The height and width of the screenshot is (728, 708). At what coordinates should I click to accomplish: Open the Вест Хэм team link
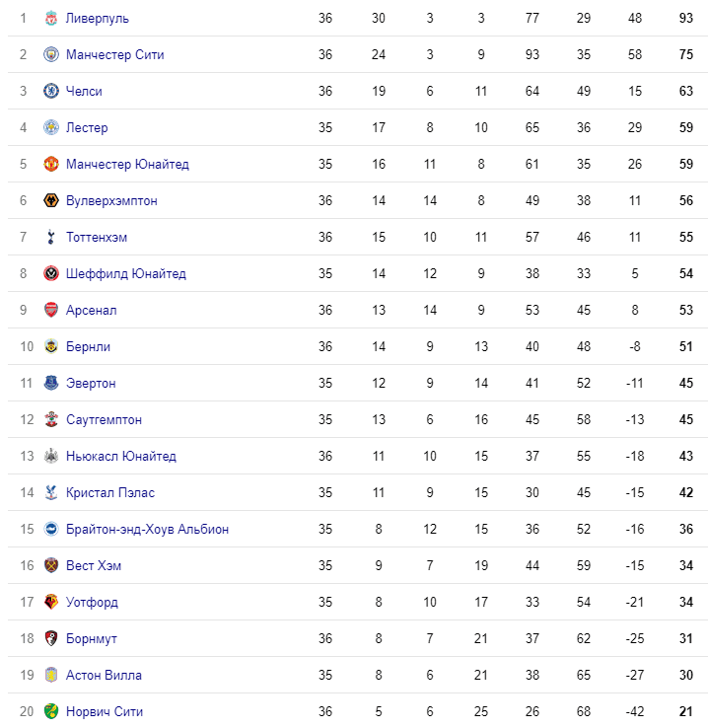tap(94, 565)
